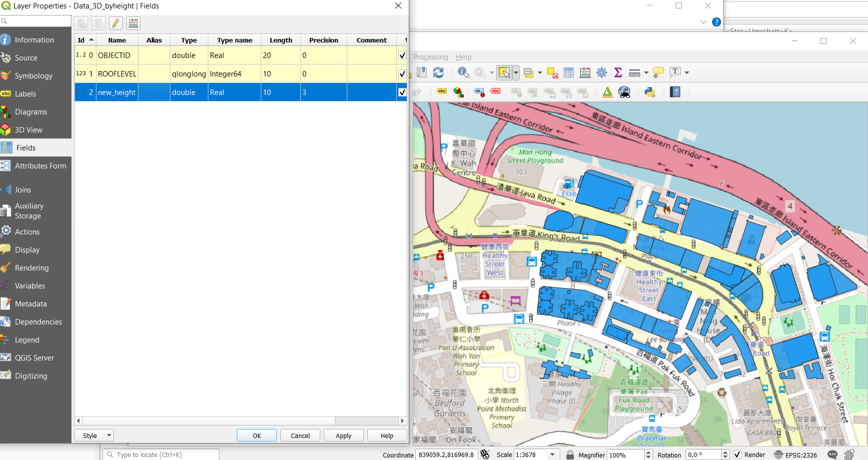Switch to the Symbology tab
The width and height of the screenshot is (868, 460).
pyautogui.click(x=35, y=75)
